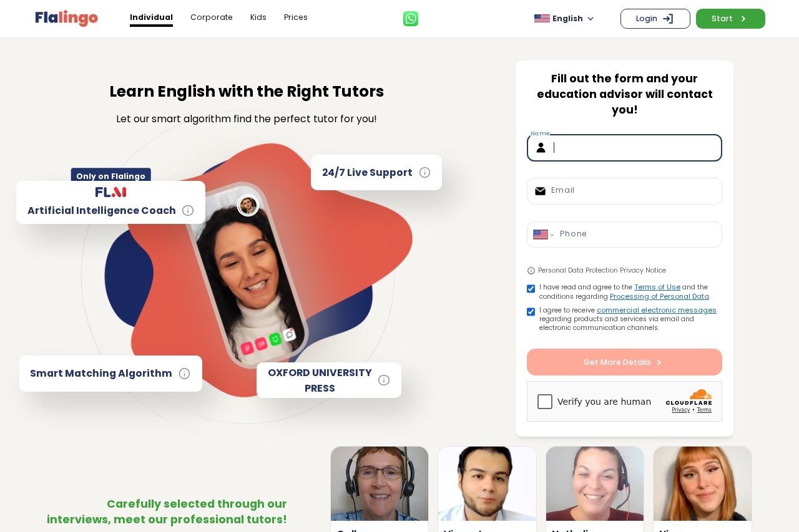
Task: Uncheck the Terms of Use agreement checkbox
Action: coord(531,289)
